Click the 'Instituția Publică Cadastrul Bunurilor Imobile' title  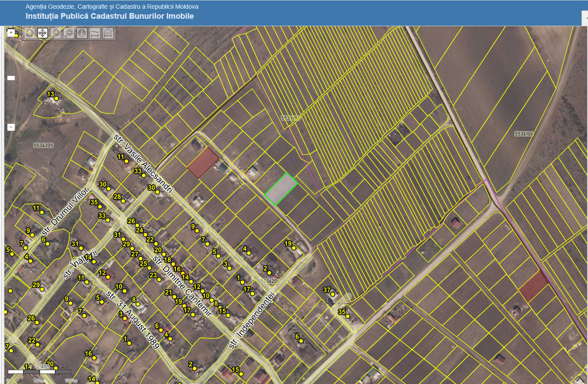pos(110,16)
